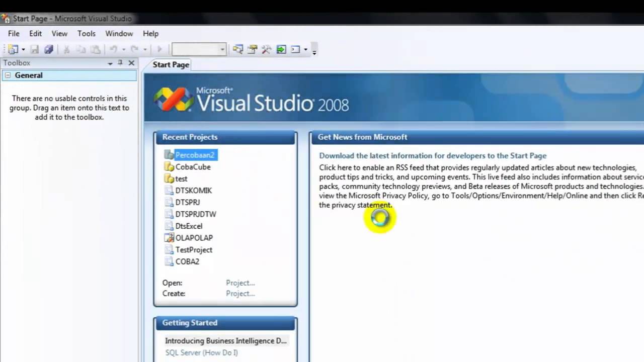Select the General toolbox group header

[69, 75]
